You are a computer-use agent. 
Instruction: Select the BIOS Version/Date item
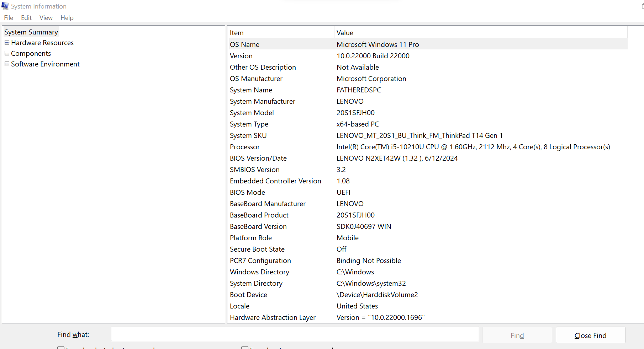tap(258, 158)
